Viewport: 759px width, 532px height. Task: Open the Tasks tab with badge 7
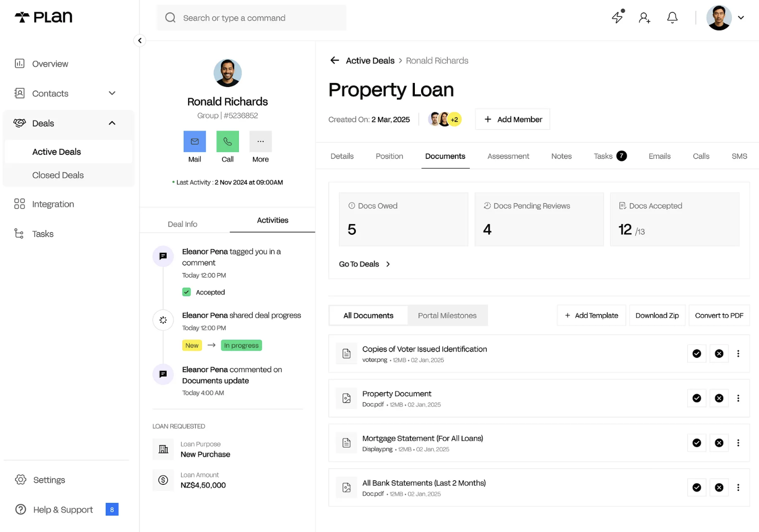click(x=610, y=156)
